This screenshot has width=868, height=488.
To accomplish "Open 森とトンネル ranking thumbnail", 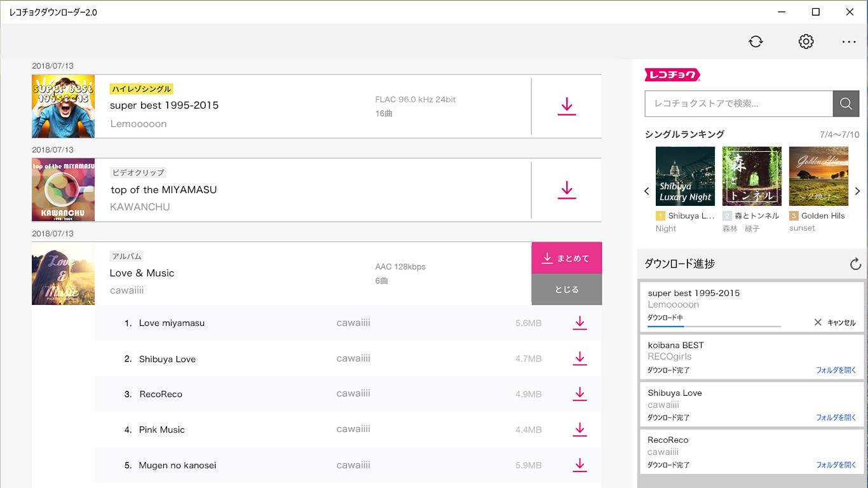I will click(x=752, y=176).
